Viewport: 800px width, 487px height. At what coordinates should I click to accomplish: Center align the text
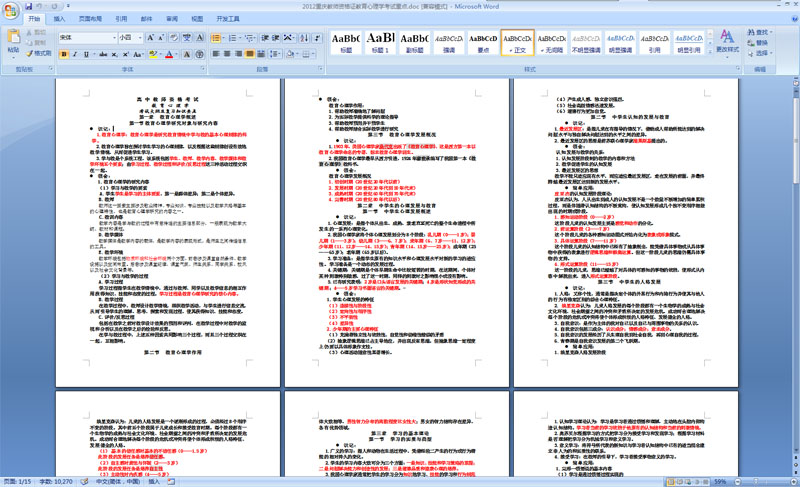[227, 54]
